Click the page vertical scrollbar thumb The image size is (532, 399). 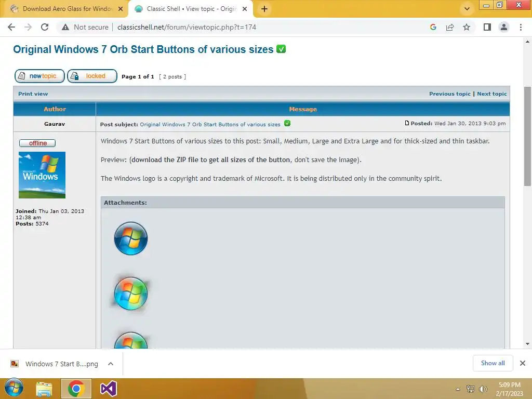click(x=527, y=137)
